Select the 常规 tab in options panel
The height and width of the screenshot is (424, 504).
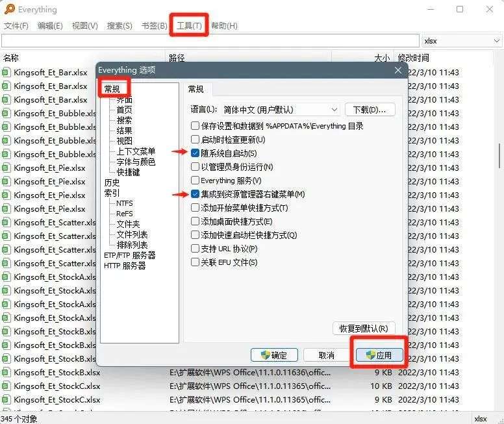point(195,89)
